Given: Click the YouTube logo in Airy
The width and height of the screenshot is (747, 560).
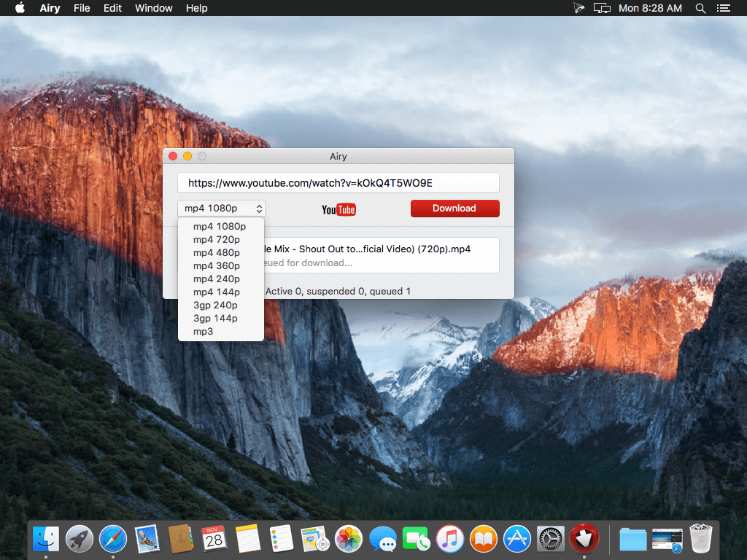Looking at the screenshot, I should 338,209.
